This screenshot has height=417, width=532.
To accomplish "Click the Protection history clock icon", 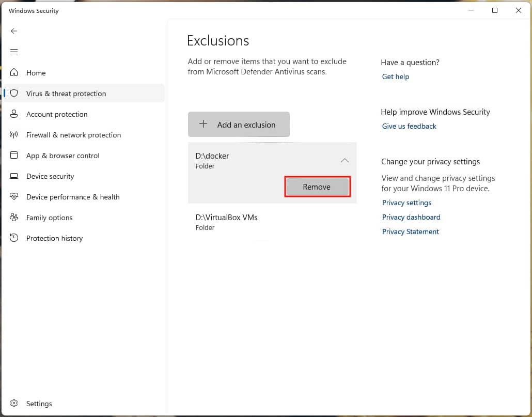I will tap(14, 238).
